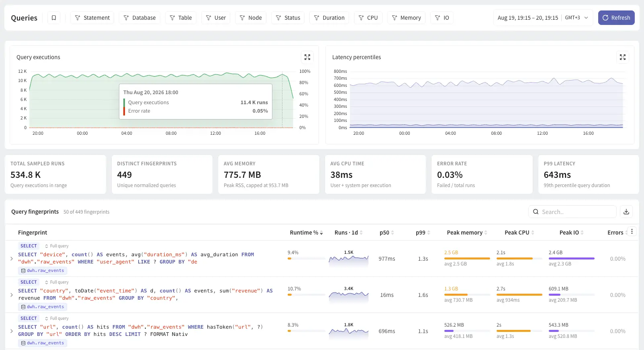The height and width of the screenshot is (350, 644).
Task: Click dwh.raw_events tag in "url" row
Action: pos(43,343)
